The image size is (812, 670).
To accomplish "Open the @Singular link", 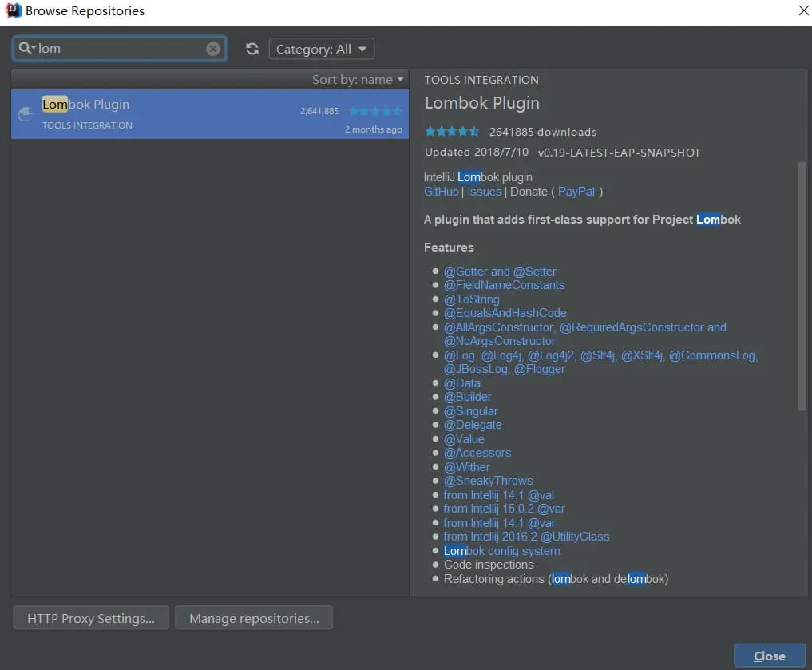I will (x=471, y=411).
